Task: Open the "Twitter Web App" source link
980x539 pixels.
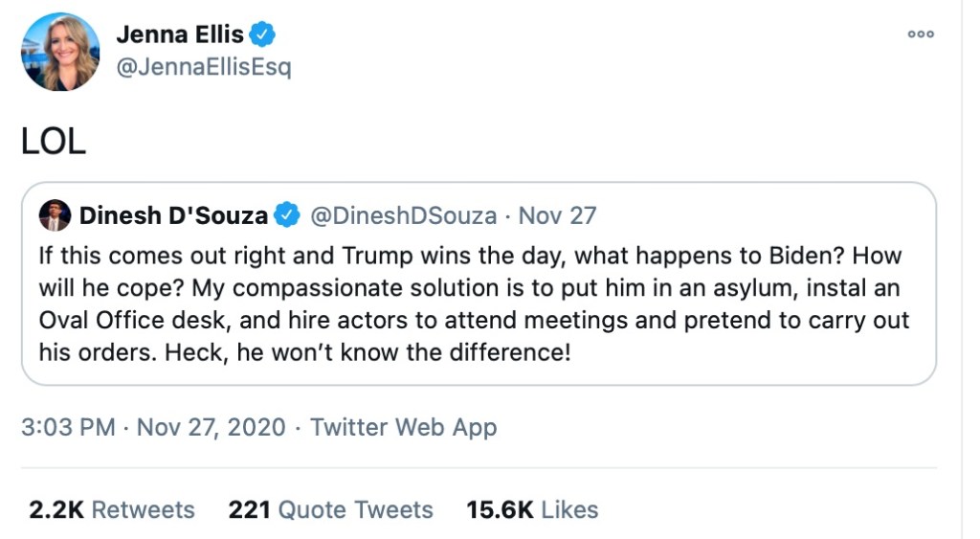Action: click(404, 427)
